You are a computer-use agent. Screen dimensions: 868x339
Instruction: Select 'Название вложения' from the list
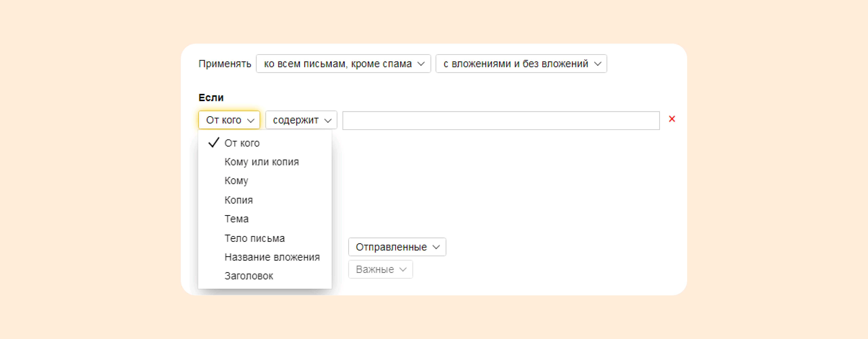click(x=265, y=257)
